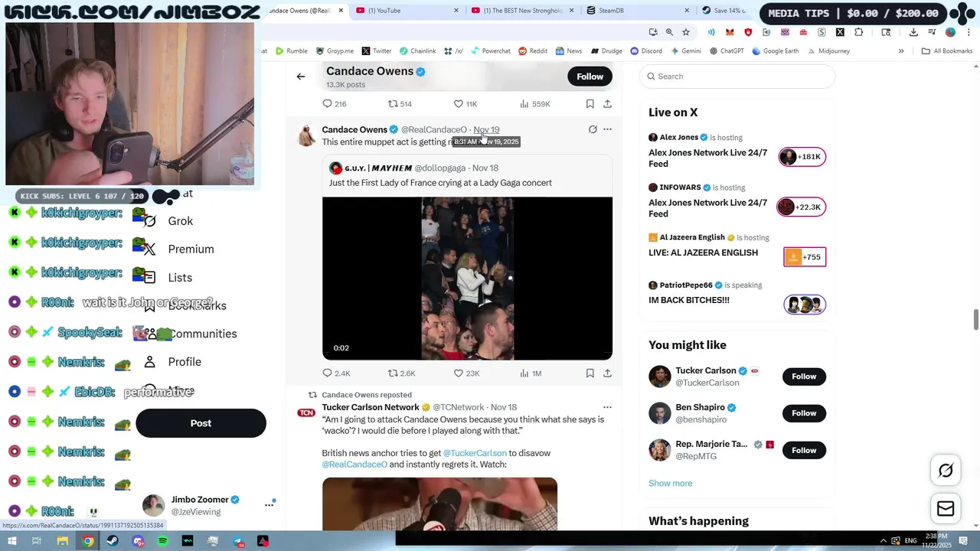Open the Powerchat bookmark
This screenshot has height=551, width=980.
click(x=490, y=51)
